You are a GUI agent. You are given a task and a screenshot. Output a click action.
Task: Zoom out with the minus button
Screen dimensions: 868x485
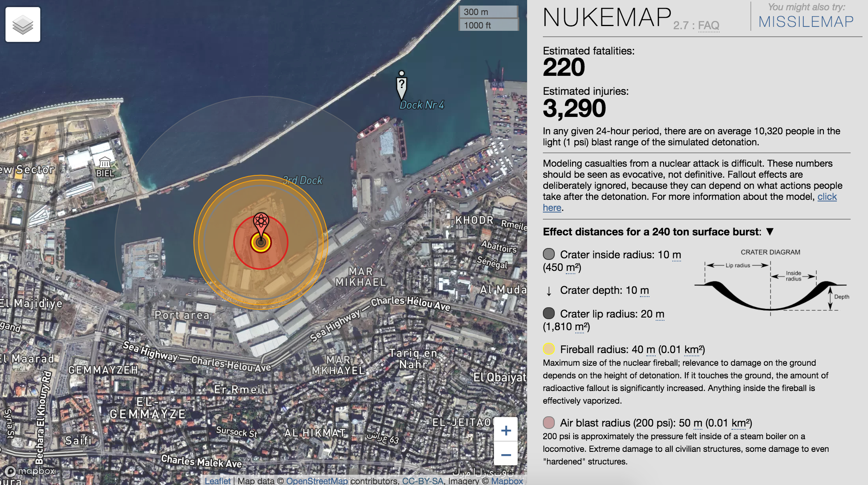click(x=506, y=455)
